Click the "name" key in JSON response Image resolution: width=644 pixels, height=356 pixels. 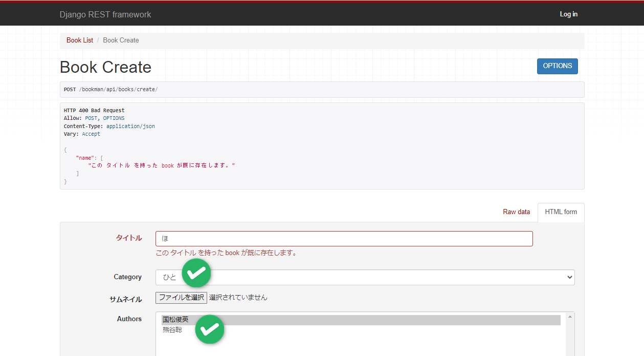86,158
